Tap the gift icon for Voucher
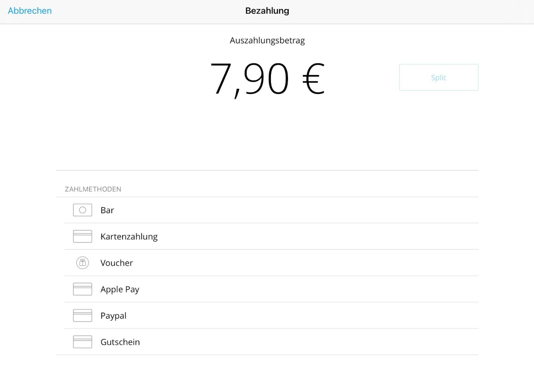Screen dimensions: 534x392 point(83,263)
